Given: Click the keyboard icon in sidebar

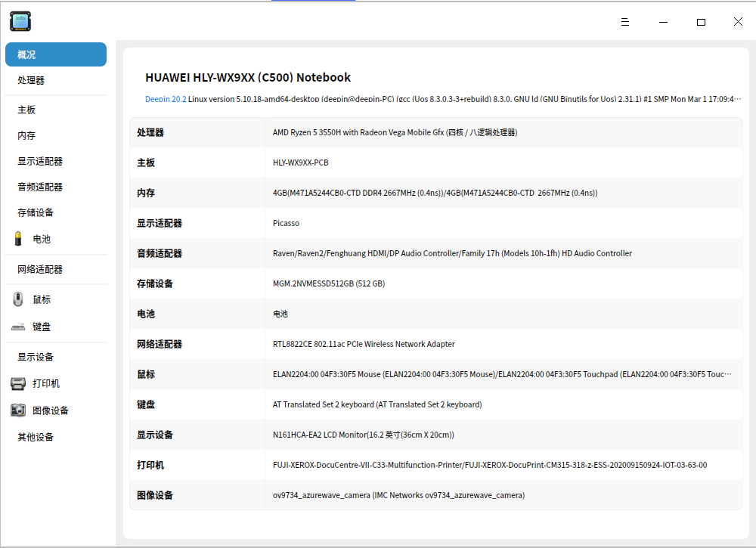Looking at the screenshot, I should [18, 327].
